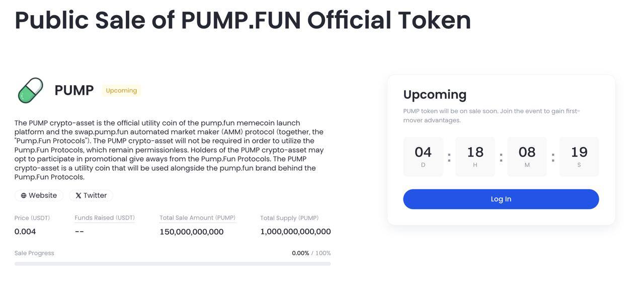
Task: Click the Price (USDT) label
Action: [x=32, y=218]
